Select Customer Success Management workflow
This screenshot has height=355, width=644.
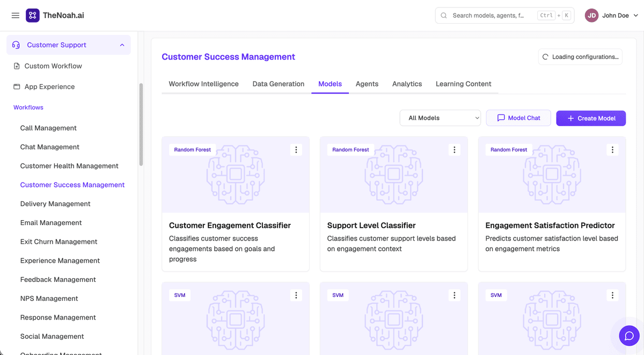pyautogui.click(x=72, y=185)
